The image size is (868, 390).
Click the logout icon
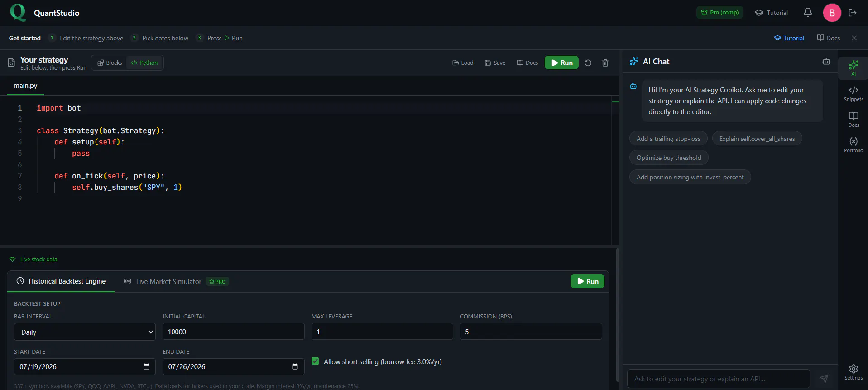coord(853,13)
